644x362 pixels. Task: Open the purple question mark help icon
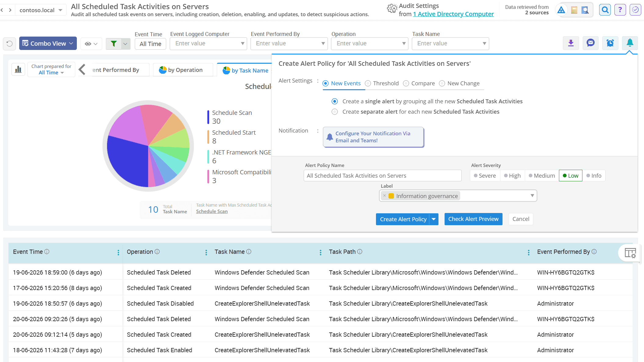[x=620, y=10]
